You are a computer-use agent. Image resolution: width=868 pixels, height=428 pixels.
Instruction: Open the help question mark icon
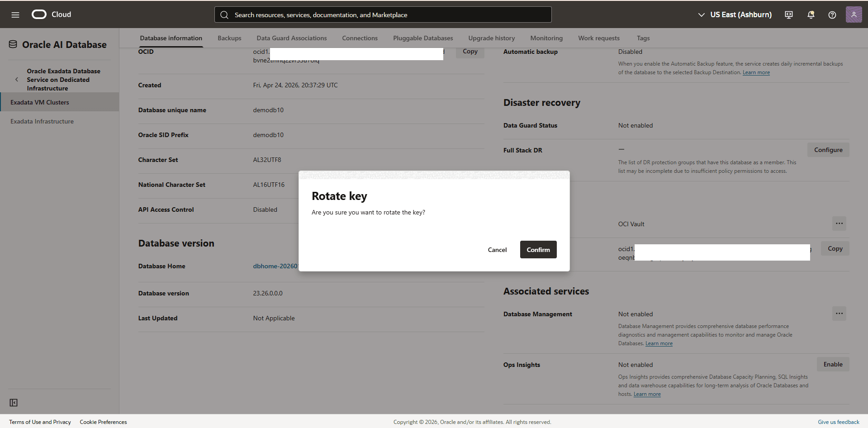(x=832, y=15)
